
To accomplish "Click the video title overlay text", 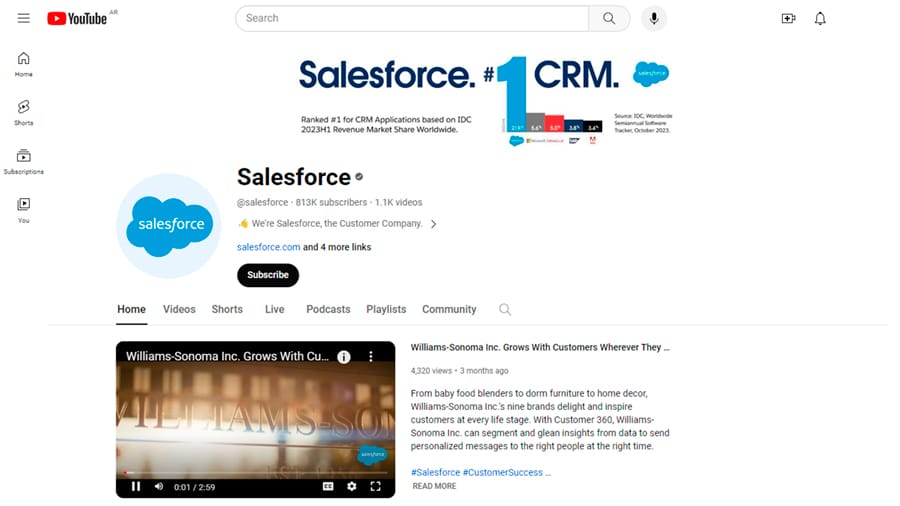I will (227, 356).
